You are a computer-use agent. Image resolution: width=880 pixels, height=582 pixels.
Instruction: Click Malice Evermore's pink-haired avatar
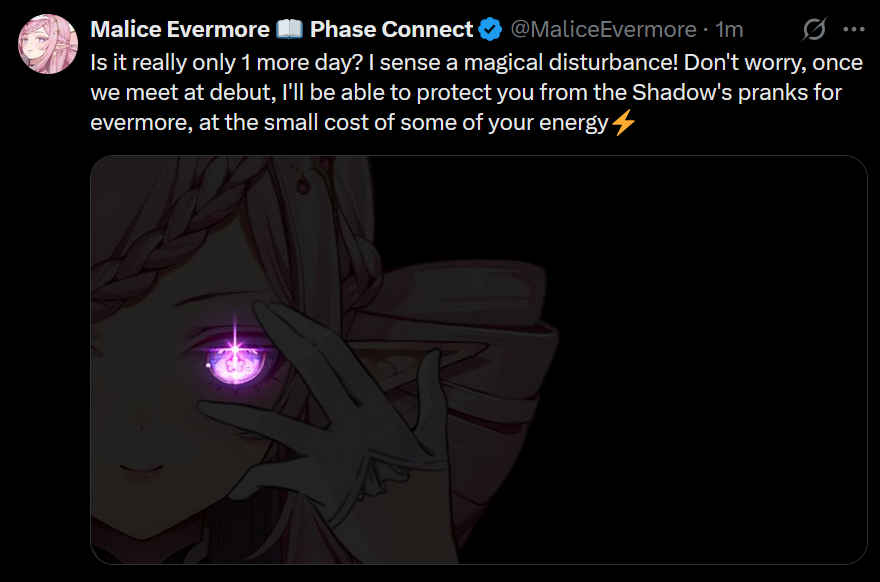(48, 44)
